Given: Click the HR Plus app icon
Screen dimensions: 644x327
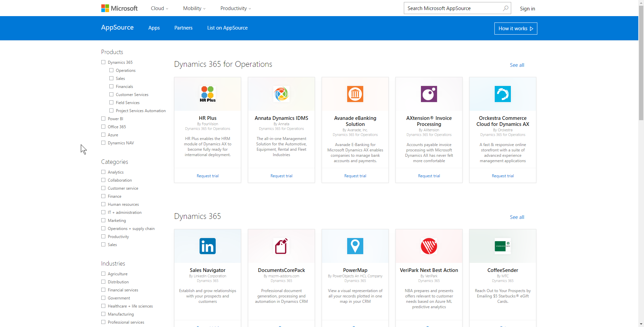Looking at the screenshot, I should [x=208, y=94].
